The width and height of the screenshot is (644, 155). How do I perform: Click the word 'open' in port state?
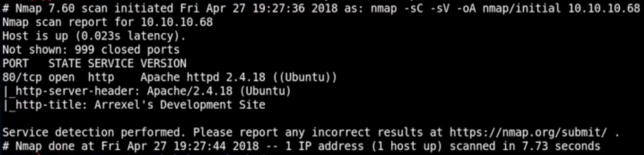pos(61,77)
